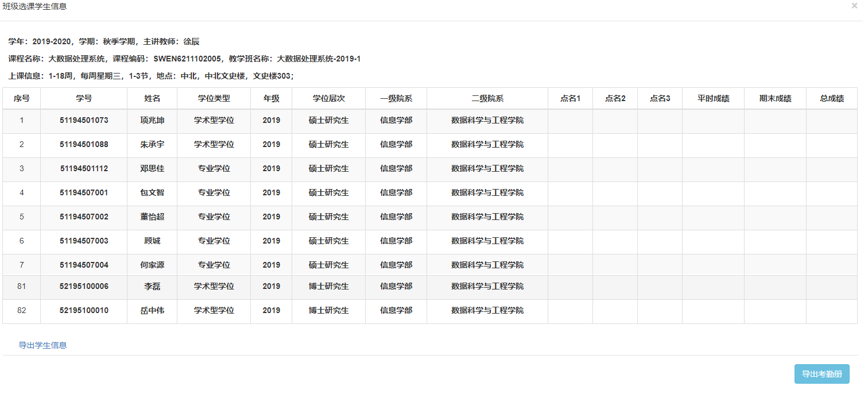Click student ID 51194507001
The height and width of the screenshot is (413, 868).
[x=84, y=193]
